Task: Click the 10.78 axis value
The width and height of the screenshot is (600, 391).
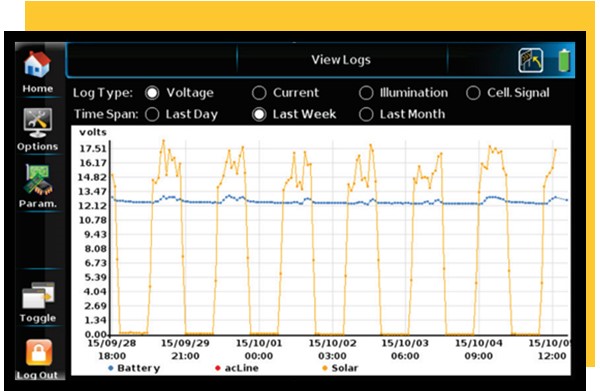Action: tap(93, 220)
